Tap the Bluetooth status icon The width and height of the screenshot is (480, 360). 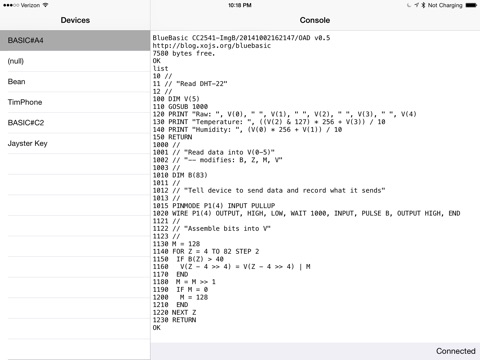[423, 5]
